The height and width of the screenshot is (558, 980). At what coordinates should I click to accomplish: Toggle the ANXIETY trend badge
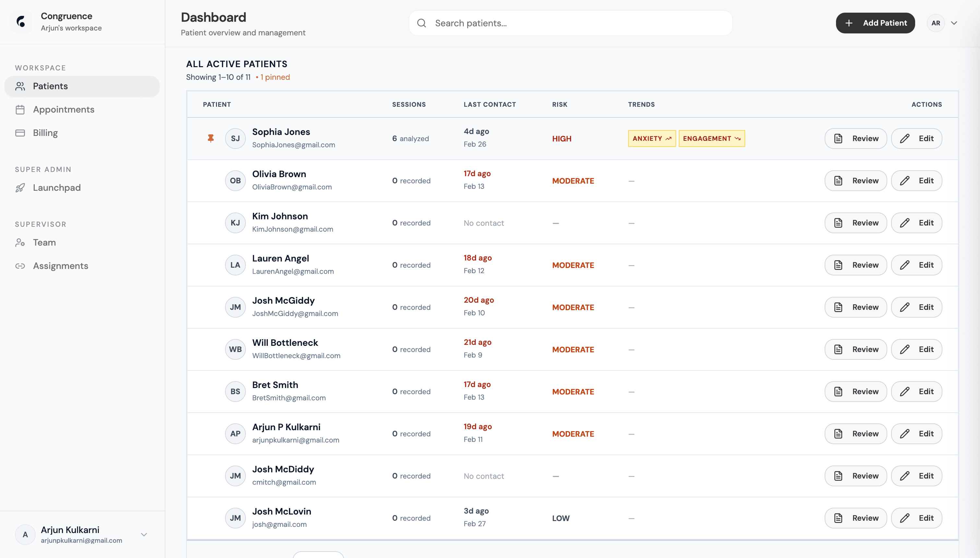pyautogui.click(x=651, y=138)
